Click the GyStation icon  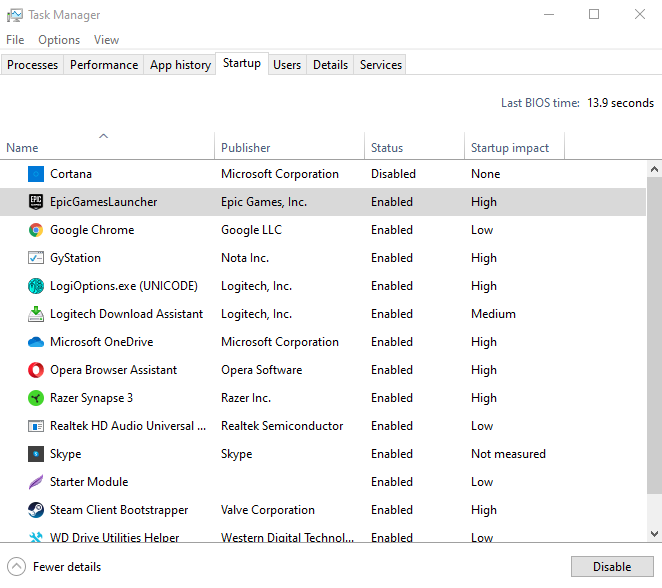tap(36, 258)
